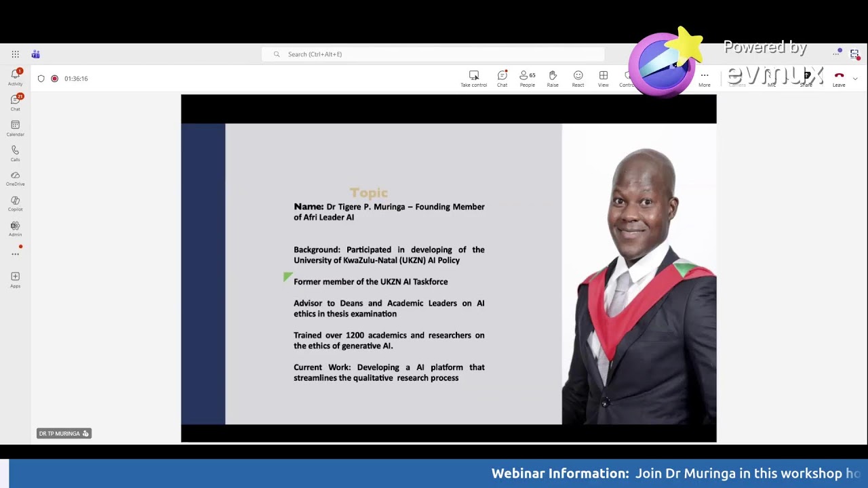The image size is (868, 488).
Task: Open Admin in the Teams sidebar
Action: coord(15,228)
